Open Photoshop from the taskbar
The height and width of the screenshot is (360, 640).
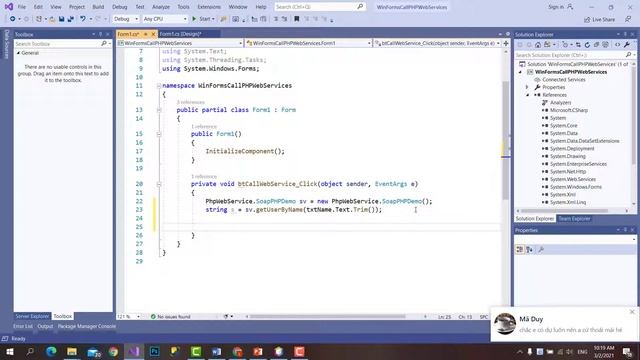pyautogui.click(x=155, y=351)
